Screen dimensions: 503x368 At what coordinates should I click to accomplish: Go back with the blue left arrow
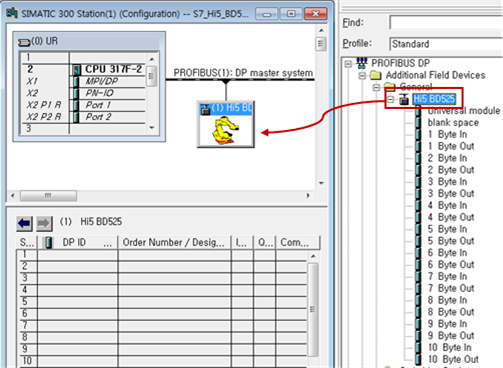click(x=24, y=223)
